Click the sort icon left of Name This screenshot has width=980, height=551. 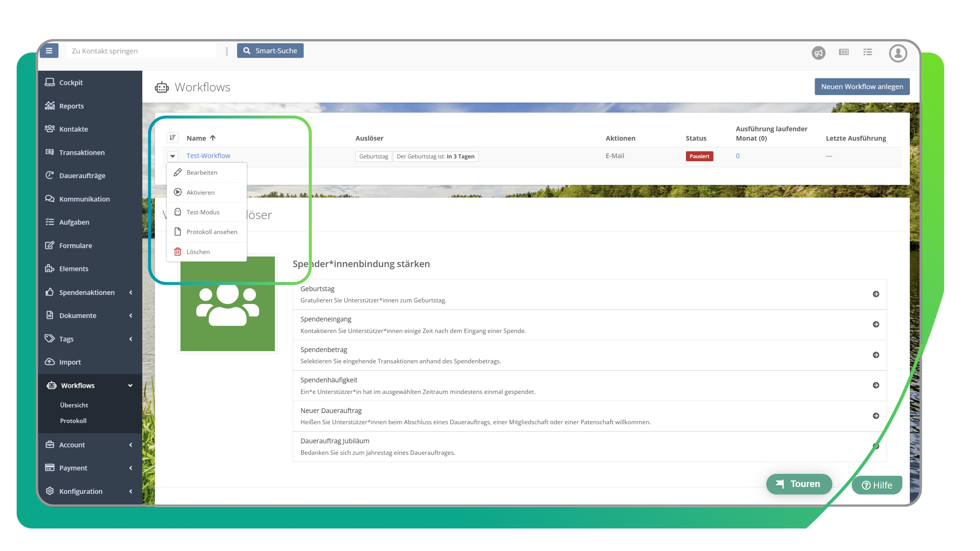click(x=173, y=138)
